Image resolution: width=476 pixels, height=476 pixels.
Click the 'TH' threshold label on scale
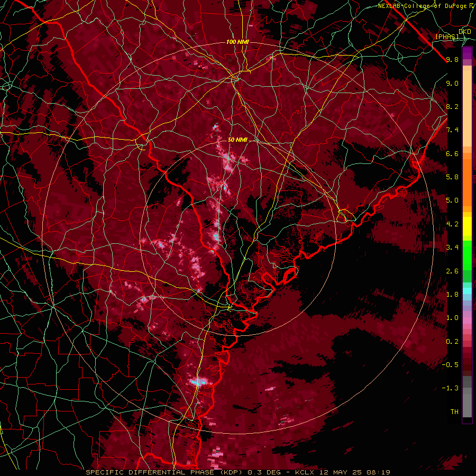(454, 412)
